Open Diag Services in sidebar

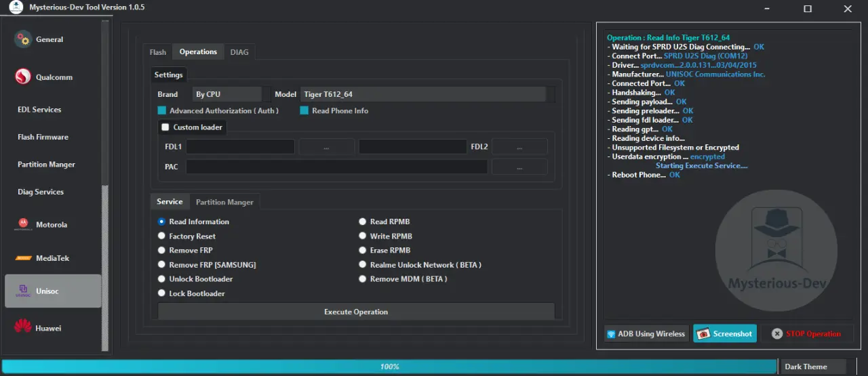[x=41, y=192]
